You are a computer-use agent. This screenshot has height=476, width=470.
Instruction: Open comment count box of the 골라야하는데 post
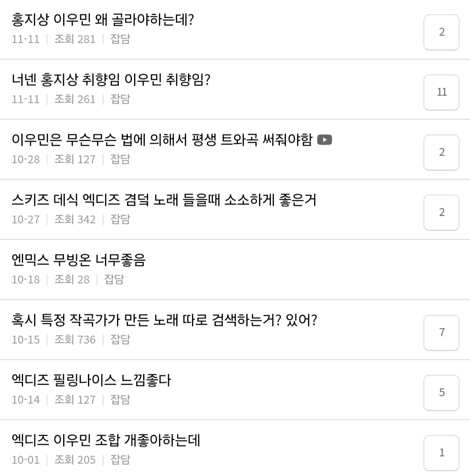tap(441, 32)
